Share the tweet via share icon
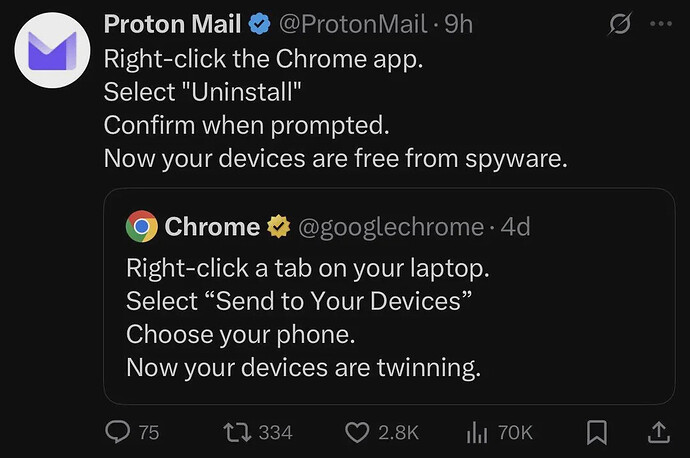Viewport: 690px width, 458px height. click(659, 432)
